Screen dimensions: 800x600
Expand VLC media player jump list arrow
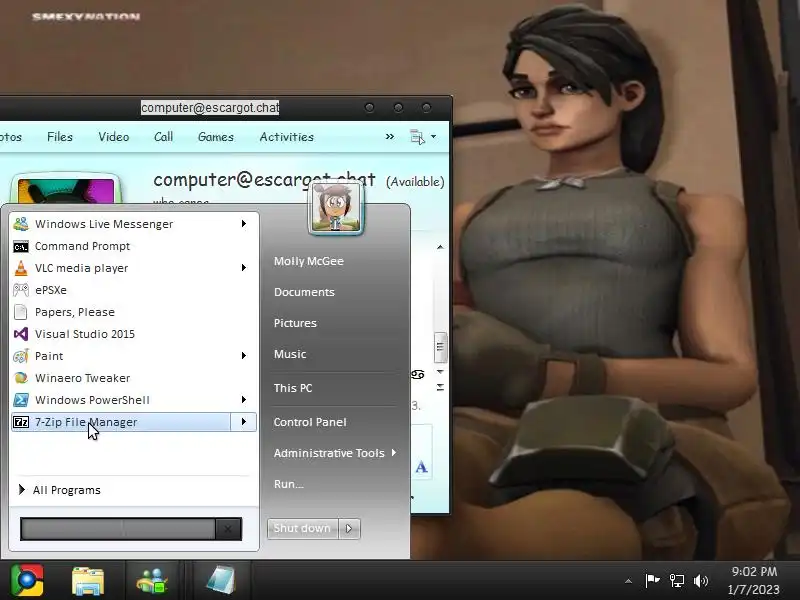point(244,268)
